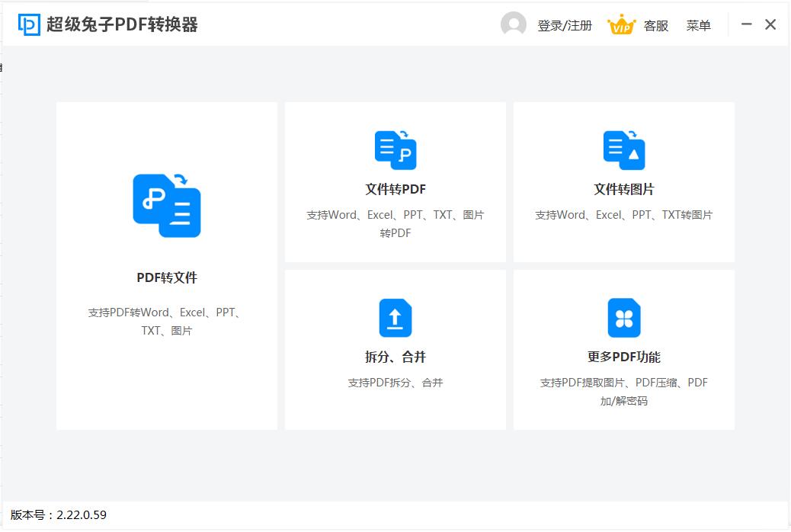Select the 拆分、合并 upload arrow icon
The image size is (791, 532).
pos(395,318)
